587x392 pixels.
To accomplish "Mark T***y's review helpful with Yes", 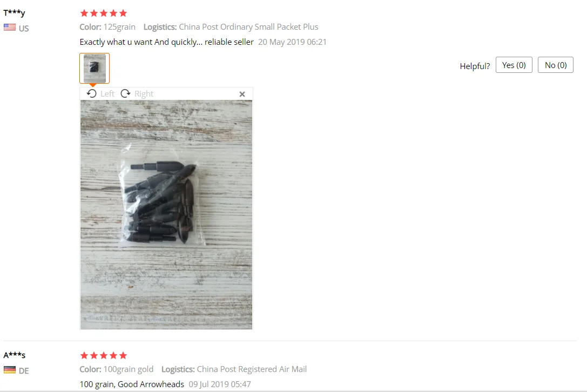I will (514, 65).
